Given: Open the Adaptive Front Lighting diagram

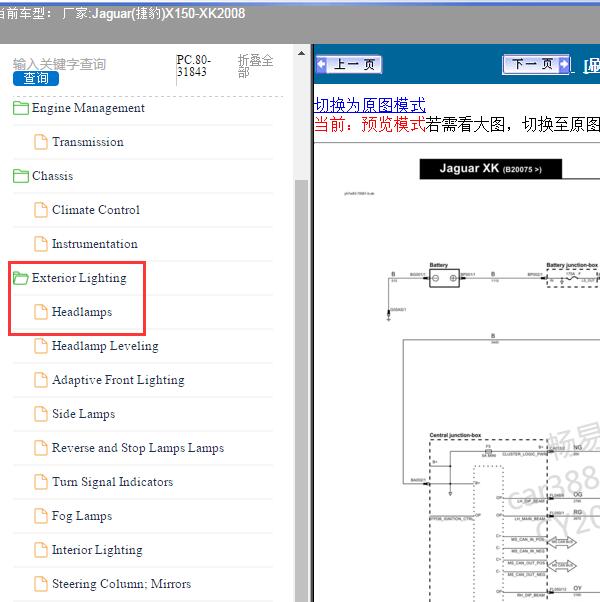Looking at the screenshot, I should tap(118, 380).
